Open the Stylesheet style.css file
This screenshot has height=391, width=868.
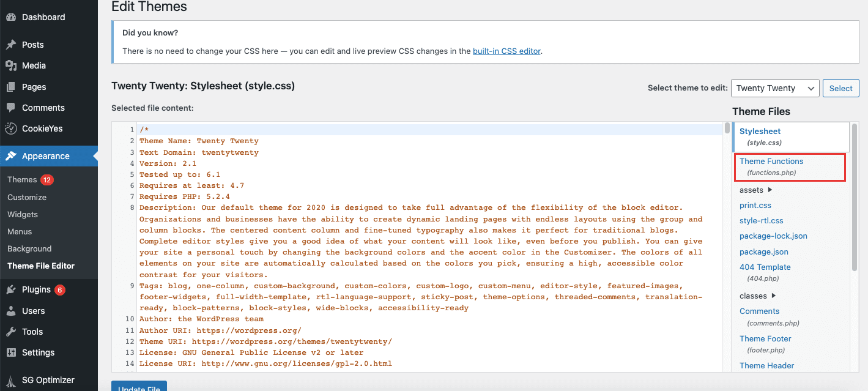pyautogui.click(x=760, y=136)
